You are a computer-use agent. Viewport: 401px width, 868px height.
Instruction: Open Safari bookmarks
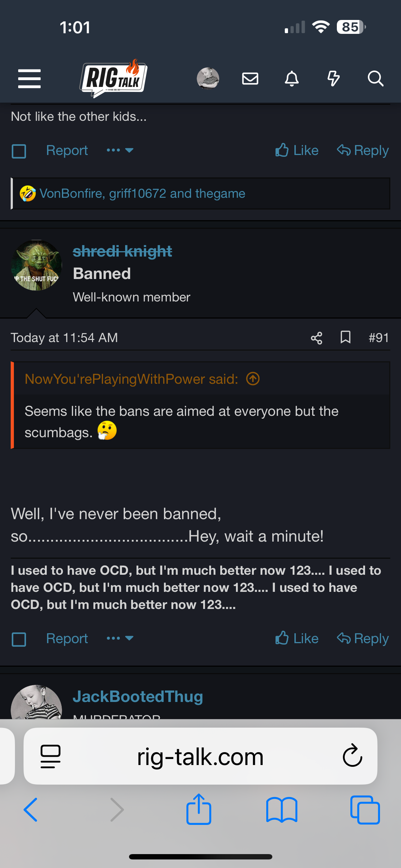(x=282, y=810)
